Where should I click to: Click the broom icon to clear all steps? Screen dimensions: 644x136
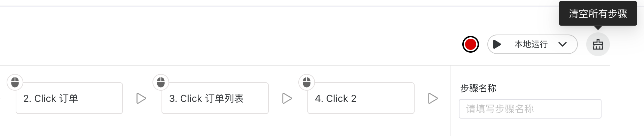click(x=598, y=44)
